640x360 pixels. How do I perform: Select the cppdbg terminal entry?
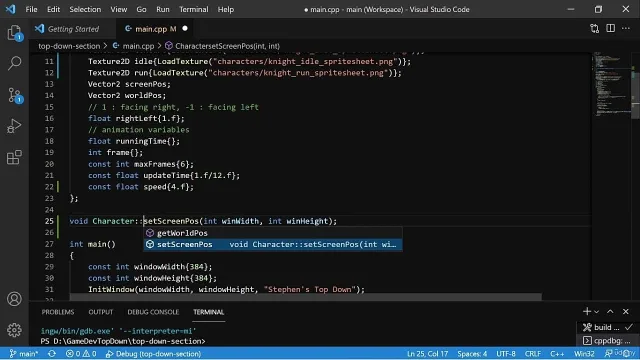tap(608, 340)
